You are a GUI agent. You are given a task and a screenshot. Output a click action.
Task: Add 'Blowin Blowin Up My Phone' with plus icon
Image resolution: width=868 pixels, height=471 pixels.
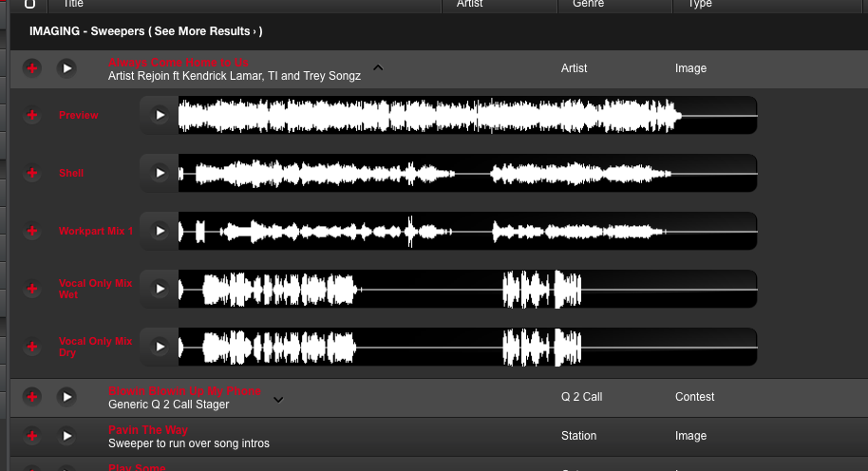(x=32, y=397)
